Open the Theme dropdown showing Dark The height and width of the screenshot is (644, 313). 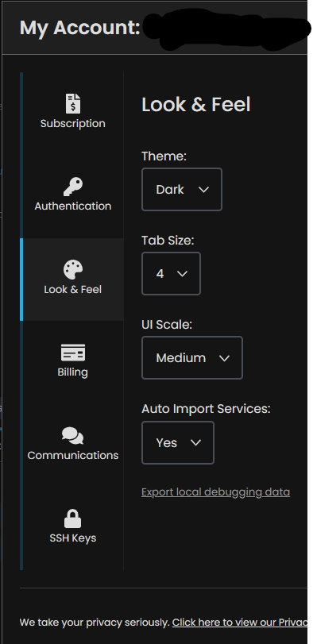point(182,189)
